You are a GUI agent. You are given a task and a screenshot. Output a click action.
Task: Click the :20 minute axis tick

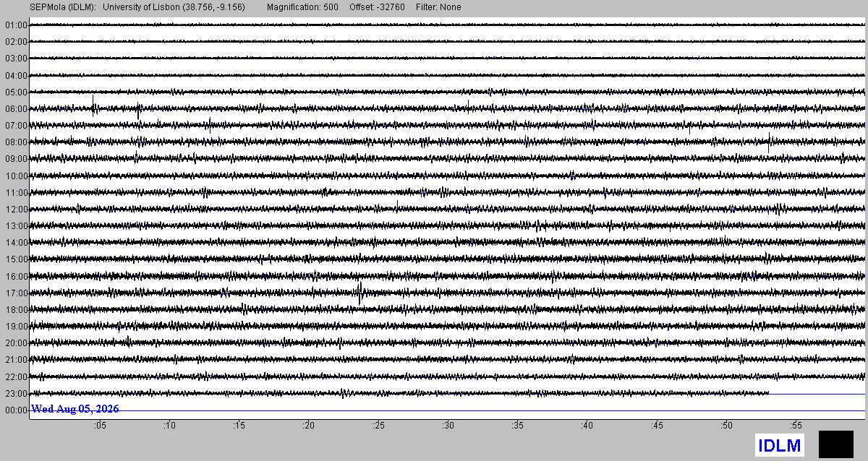309,426
